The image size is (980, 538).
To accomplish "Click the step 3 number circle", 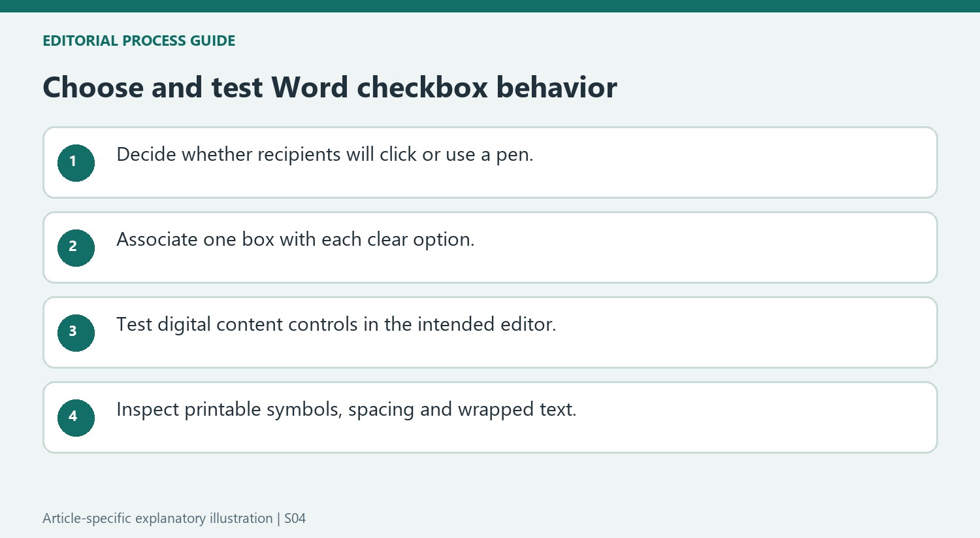I will point(76,333).
